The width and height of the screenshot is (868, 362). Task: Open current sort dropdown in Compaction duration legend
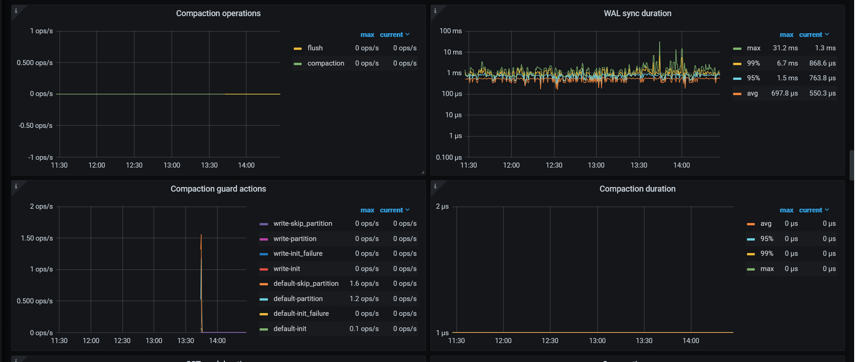[x=814, y=210]
